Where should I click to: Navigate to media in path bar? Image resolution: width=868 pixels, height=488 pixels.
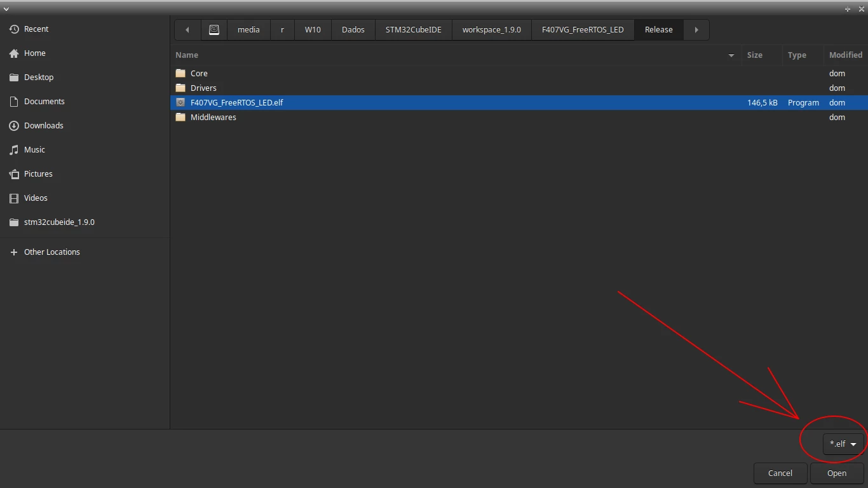[x=248, y=30]
